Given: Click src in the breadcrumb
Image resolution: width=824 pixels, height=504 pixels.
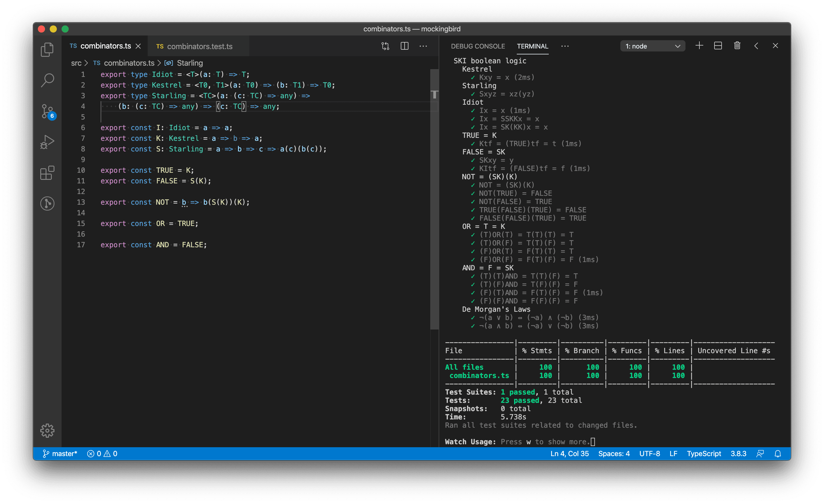Looking at the screenshot, I should tap(76, 63).
